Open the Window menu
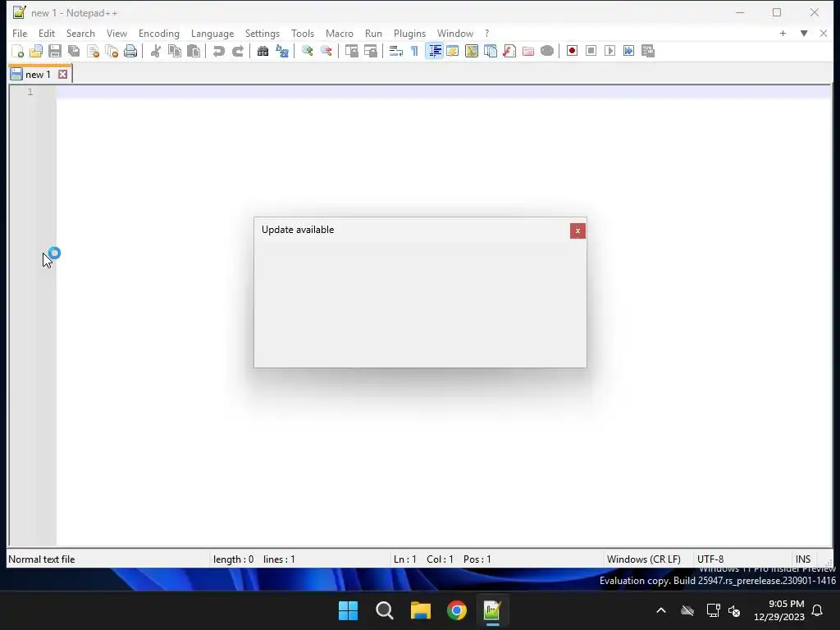Viewport: 840px width, 630px height. [x=454, y=33]
